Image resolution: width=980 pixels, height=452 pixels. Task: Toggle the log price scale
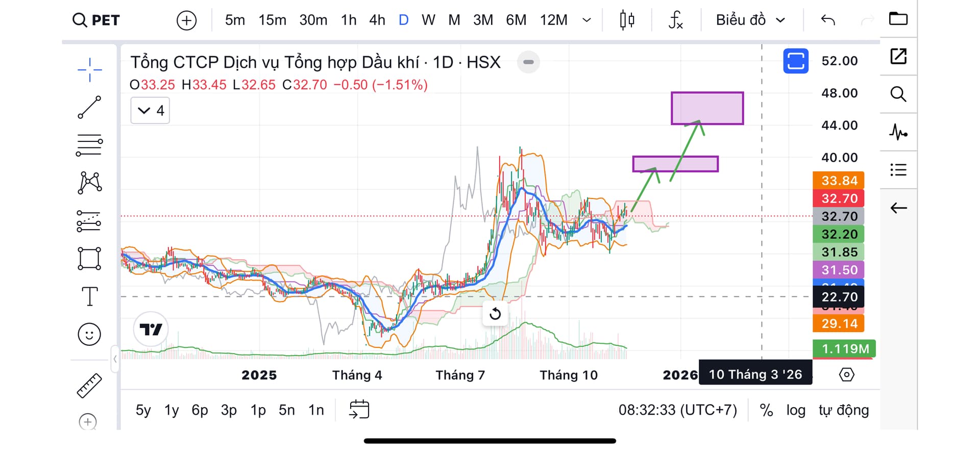(x=796, y=410)
